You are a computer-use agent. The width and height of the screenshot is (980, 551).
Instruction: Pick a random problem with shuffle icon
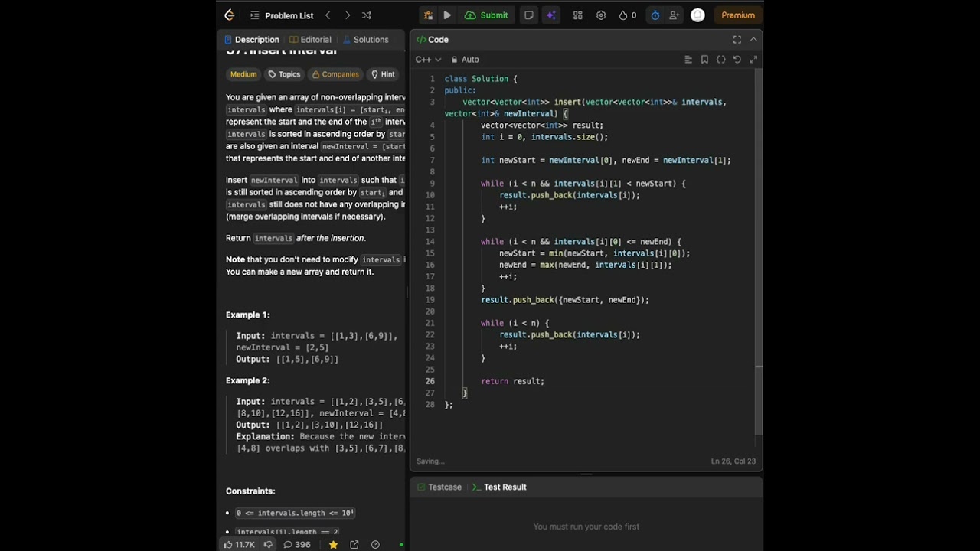coord(367,15)
